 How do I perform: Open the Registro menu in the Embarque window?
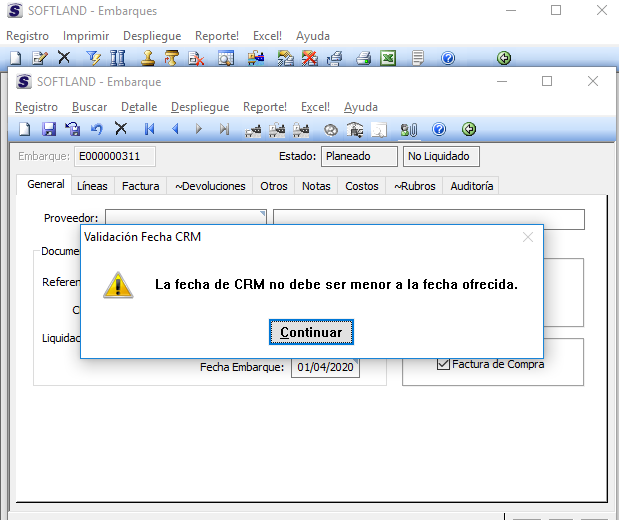coord(36,107)
